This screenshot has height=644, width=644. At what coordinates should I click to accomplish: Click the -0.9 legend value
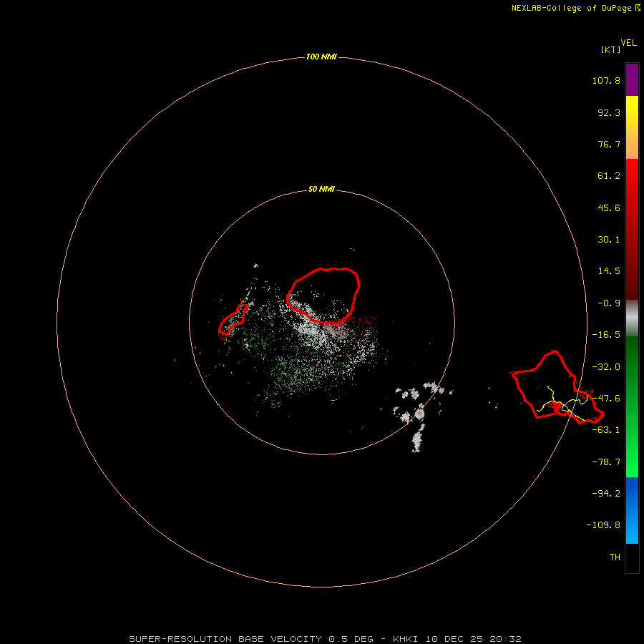coord(609,303)
